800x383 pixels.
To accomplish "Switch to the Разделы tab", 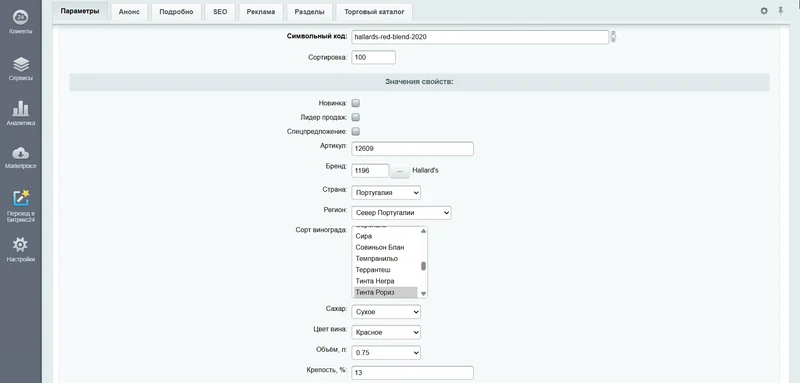I will pos(309,12).
